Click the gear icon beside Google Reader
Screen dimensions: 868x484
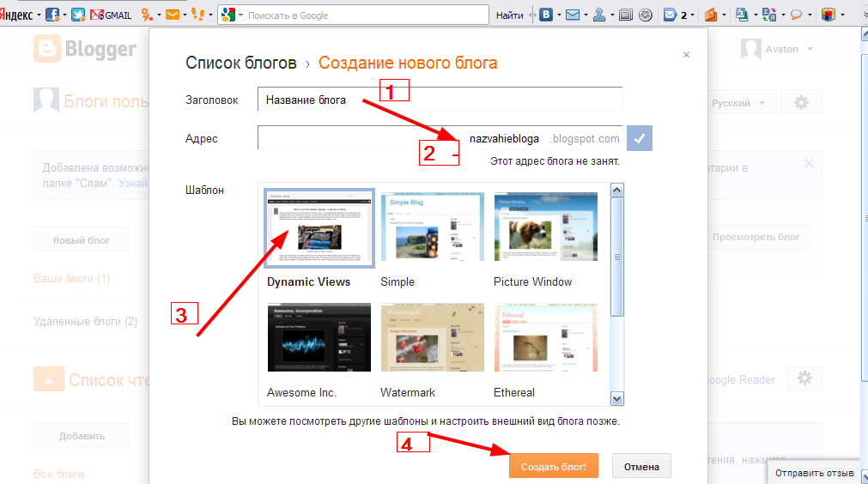pyautogui.click(x=804, y=378)
